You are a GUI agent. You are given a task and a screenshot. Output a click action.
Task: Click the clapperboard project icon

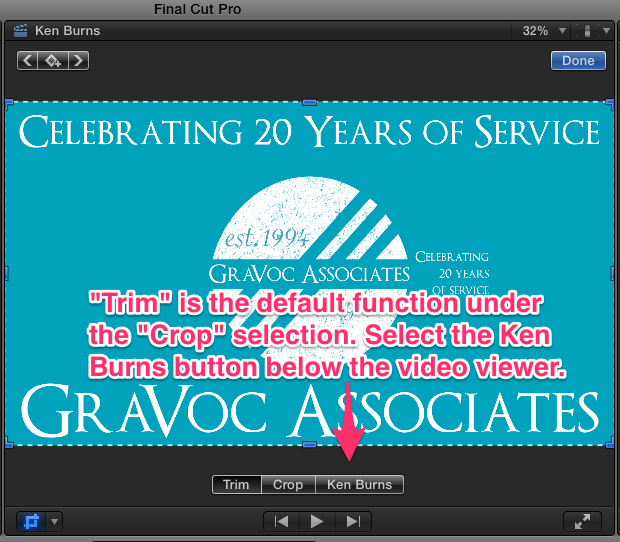click(x=21, y=30)
